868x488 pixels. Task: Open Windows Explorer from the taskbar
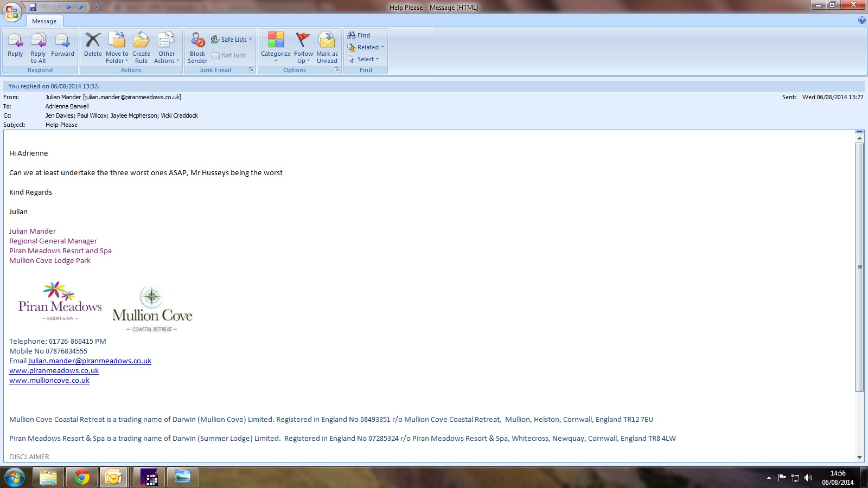(48, 478)
